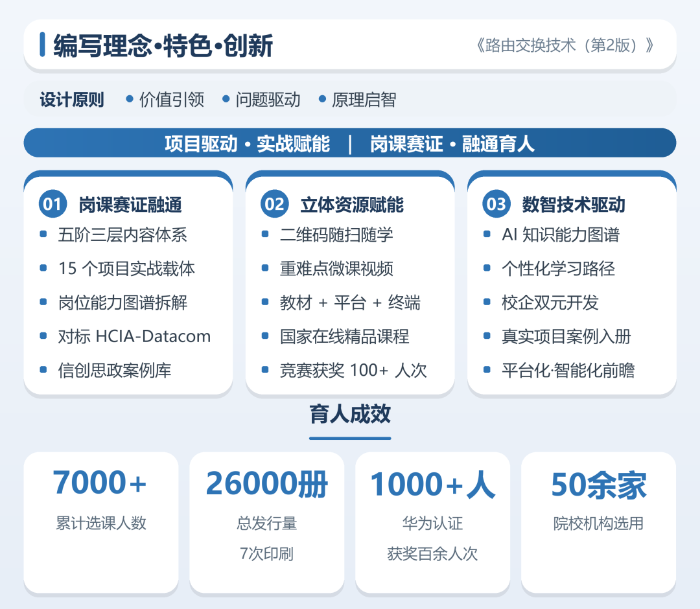Click 竞赛获奖 100+ 人次 item

[354, 371]
